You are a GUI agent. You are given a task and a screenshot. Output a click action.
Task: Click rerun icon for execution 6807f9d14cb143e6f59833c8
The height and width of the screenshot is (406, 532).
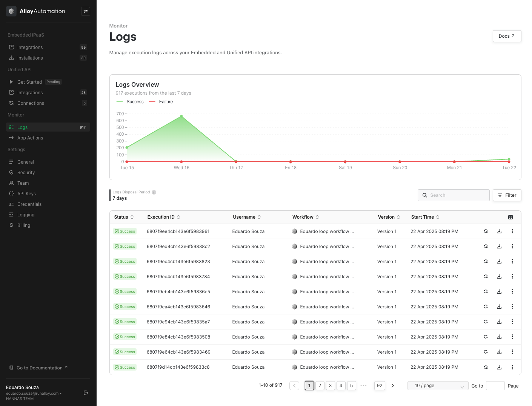(486, 367)
